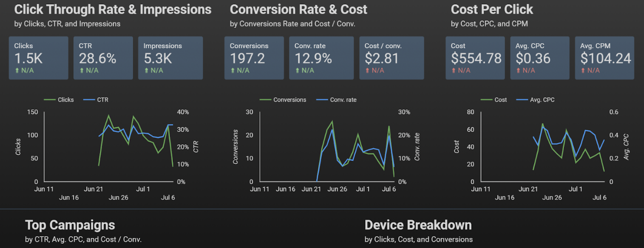Click the Cost / conv. $2.81 scorecard

point(391,58)
